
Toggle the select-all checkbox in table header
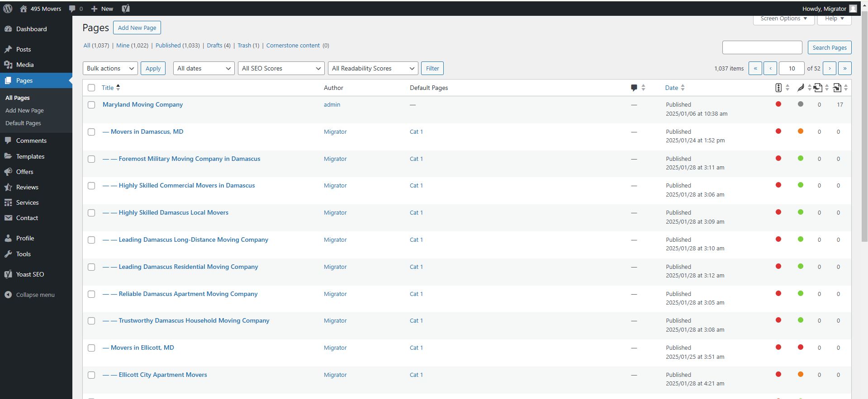pos(91,88)
